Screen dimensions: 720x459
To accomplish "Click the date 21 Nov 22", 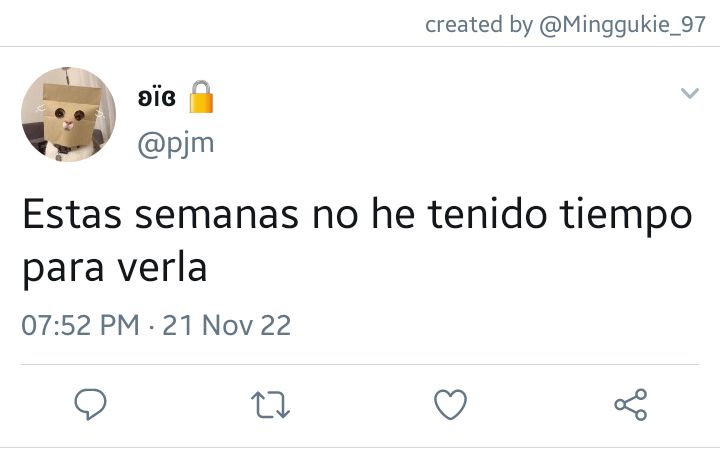I will tap(227, 325).
